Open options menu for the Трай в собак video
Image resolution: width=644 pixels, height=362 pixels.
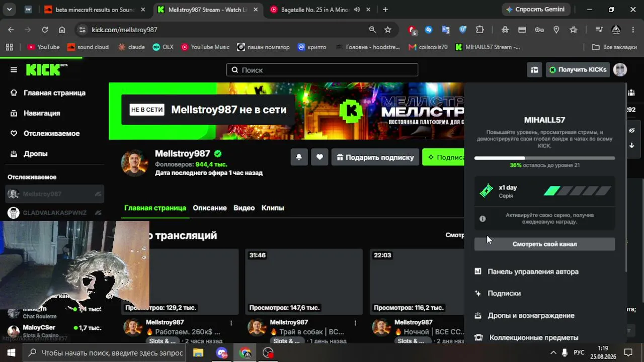point(355,323)
